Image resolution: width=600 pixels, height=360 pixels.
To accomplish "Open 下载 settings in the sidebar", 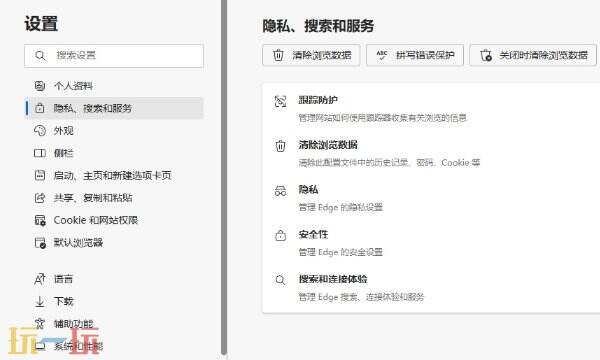I will click(114, 301).
